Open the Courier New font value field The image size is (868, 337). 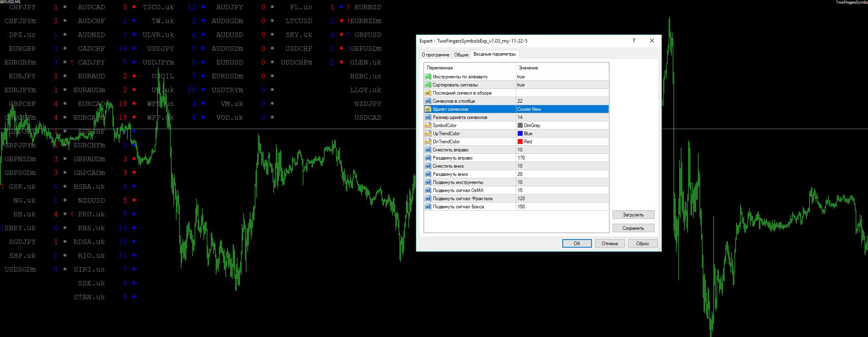pos(562,109)
